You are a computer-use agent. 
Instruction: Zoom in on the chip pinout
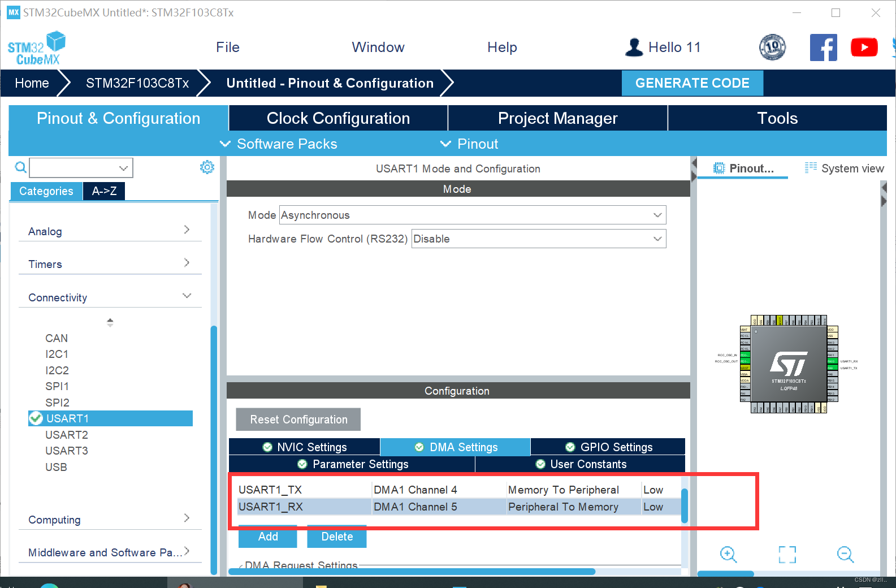[728, 555]
